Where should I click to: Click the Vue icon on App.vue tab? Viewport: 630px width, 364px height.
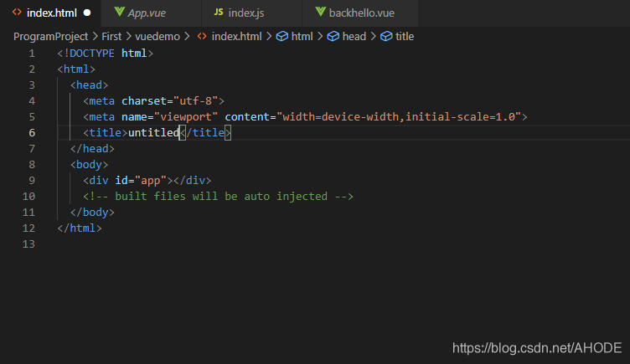119,12
